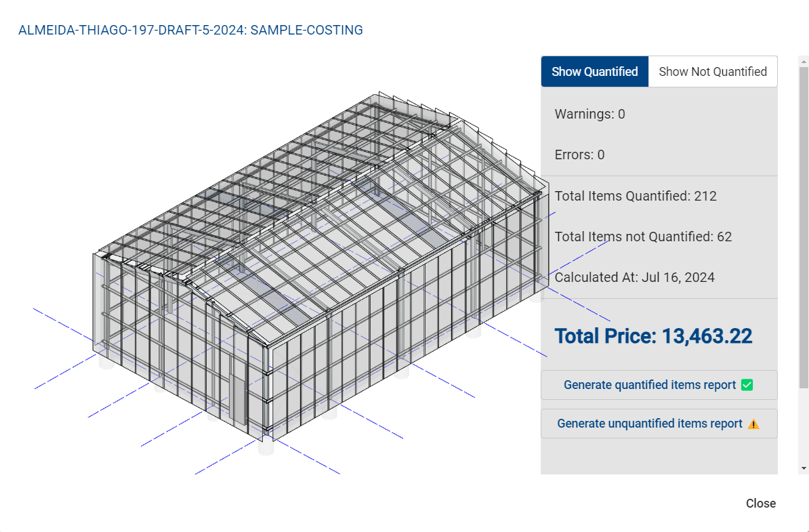Image resolution: width=809 pixels, height=532 pixels.
Task: Close the costing dialog
Action: (x=760, y=503)
